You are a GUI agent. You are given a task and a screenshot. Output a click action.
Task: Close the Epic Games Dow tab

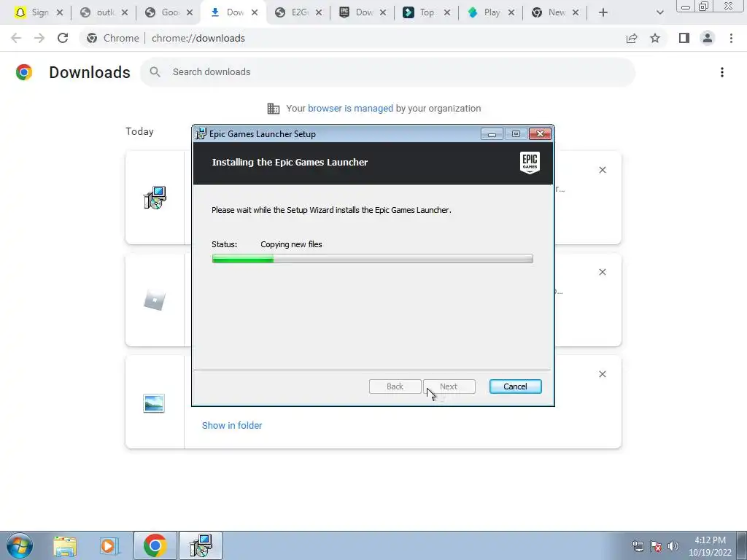pos(383,13)
